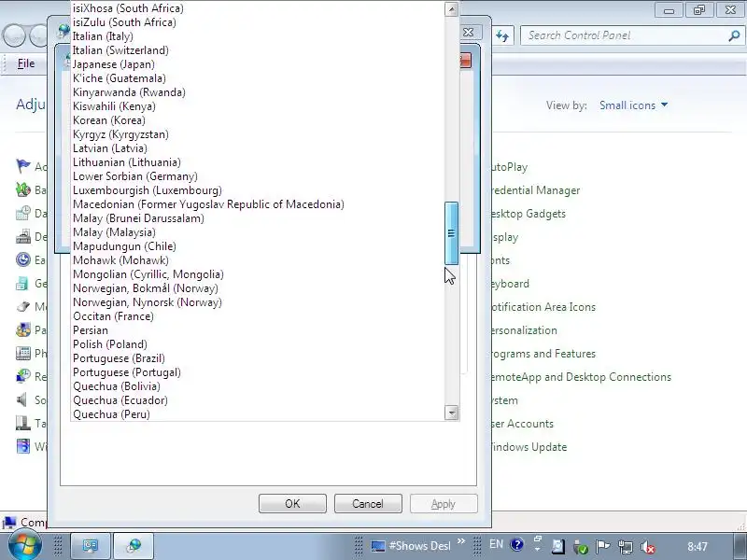This screenshot has width=747, height=560.
Task: Open the Ease of Access Center icon
Action: click(22, 259)
